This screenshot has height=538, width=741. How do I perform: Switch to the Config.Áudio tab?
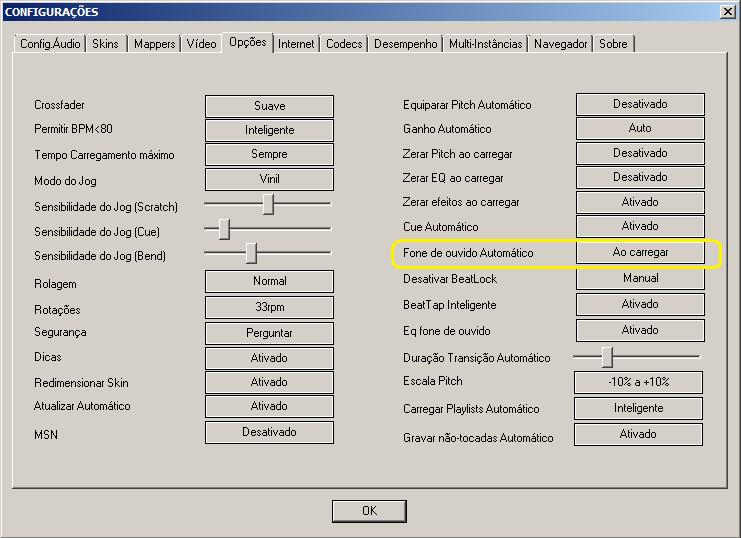(50, 44)
